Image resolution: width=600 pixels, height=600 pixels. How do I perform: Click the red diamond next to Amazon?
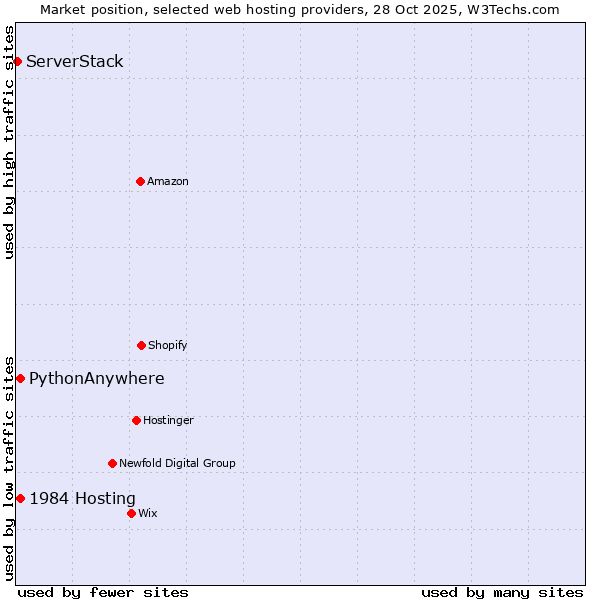click(140, 181)
